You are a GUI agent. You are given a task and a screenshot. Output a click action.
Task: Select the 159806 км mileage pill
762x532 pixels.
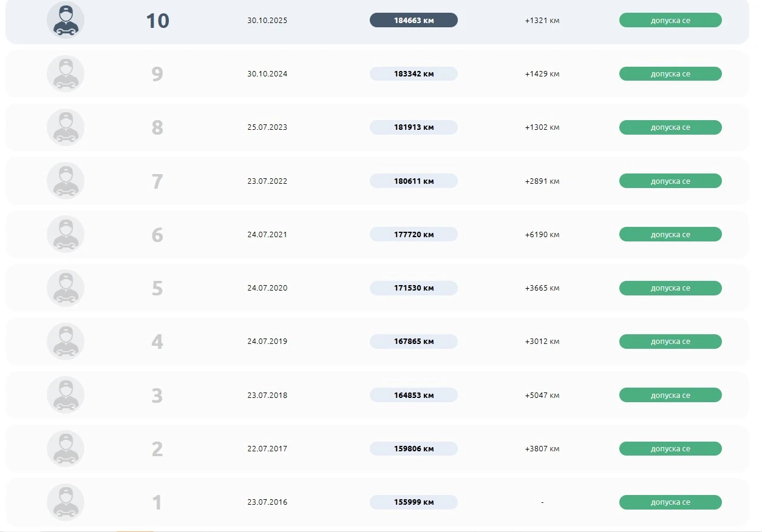tap(413, 449)
